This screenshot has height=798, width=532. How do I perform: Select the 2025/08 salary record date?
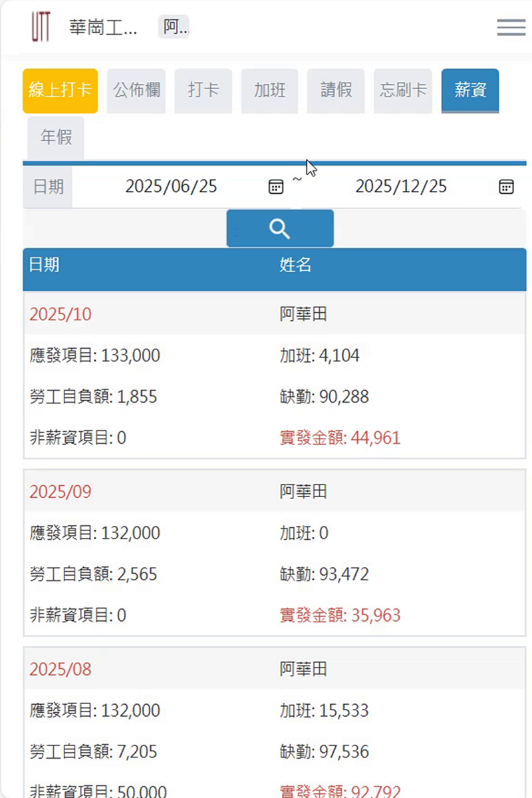(x=61, y=670)
